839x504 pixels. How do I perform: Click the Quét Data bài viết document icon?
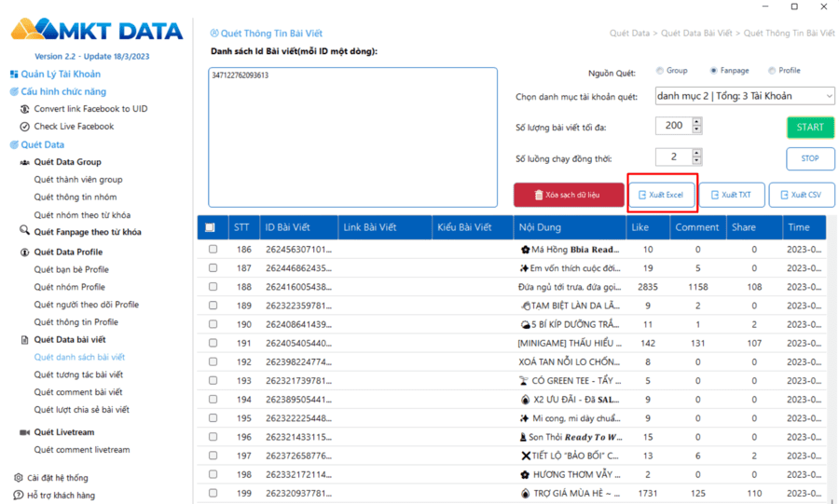tap(24, 340)
